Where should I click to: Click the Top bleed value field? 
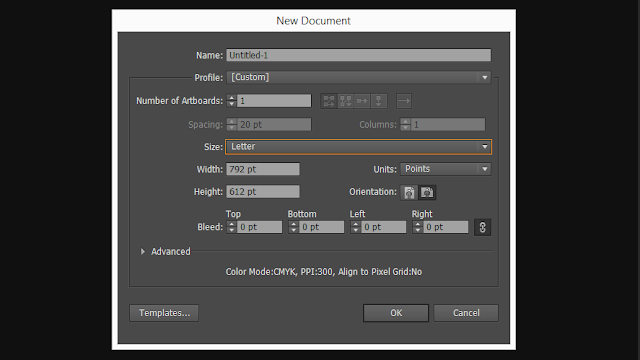tap(260, 227)
